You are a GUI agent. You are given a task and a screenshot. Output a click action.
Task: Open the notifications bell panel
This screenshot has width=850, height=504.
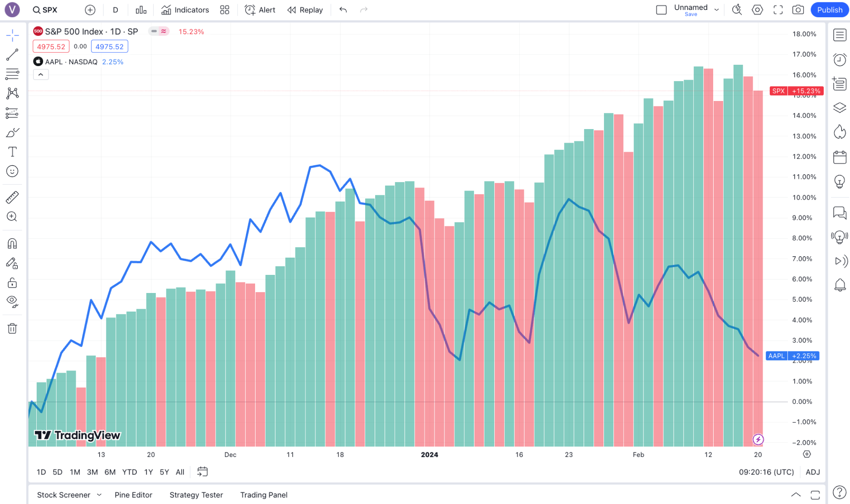click(840, 285)
